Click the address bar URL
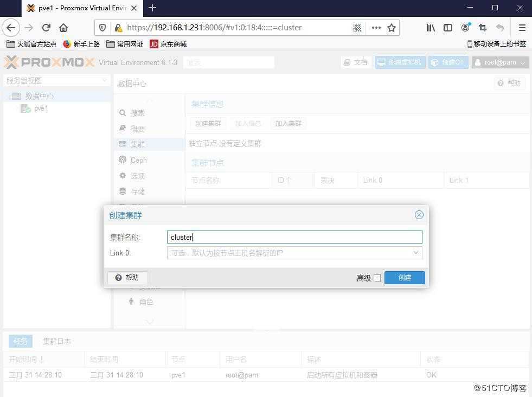532x397 pixels. pos(214,28)
